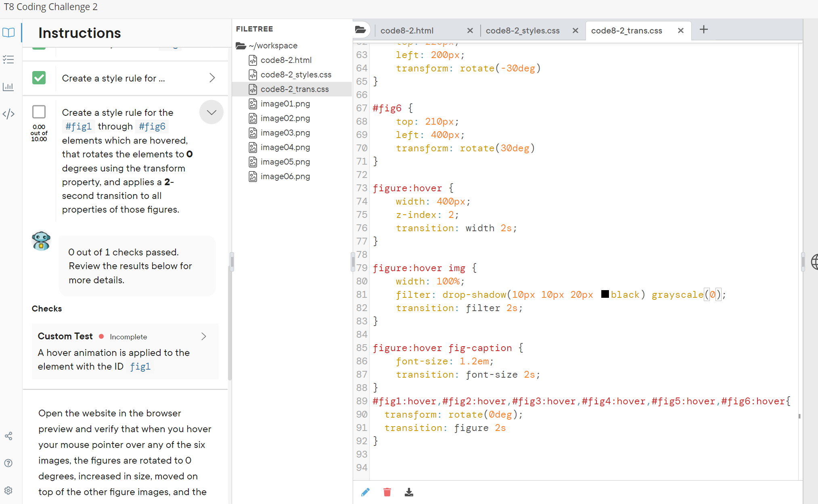Open a new editor tab with the plus button

[x=704, y=29]
